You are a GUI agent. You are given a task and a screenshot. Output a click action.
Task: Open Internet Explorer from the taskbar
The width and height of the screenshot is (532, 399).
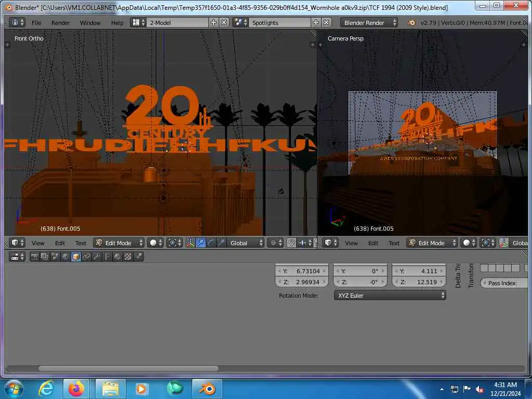pos(46,389)
